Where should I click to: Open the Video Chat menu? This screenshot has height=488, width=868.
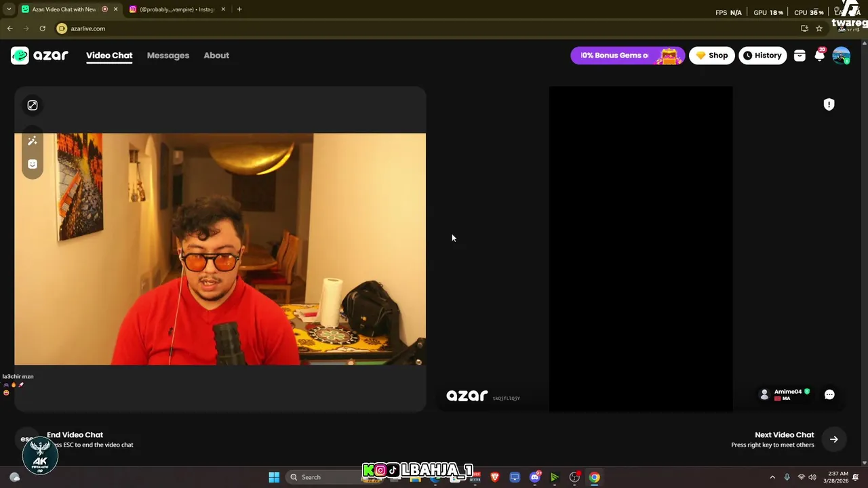click(109, 56)
